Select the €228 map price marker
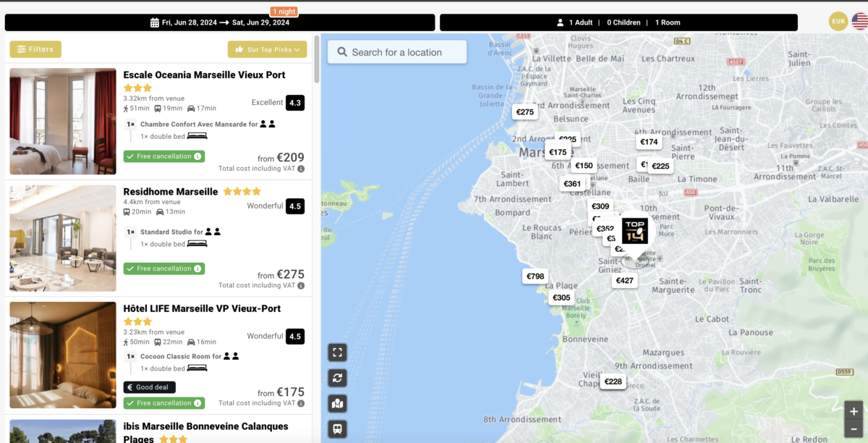The height and width of the screenshot is (443, 868). click(613, 381)
